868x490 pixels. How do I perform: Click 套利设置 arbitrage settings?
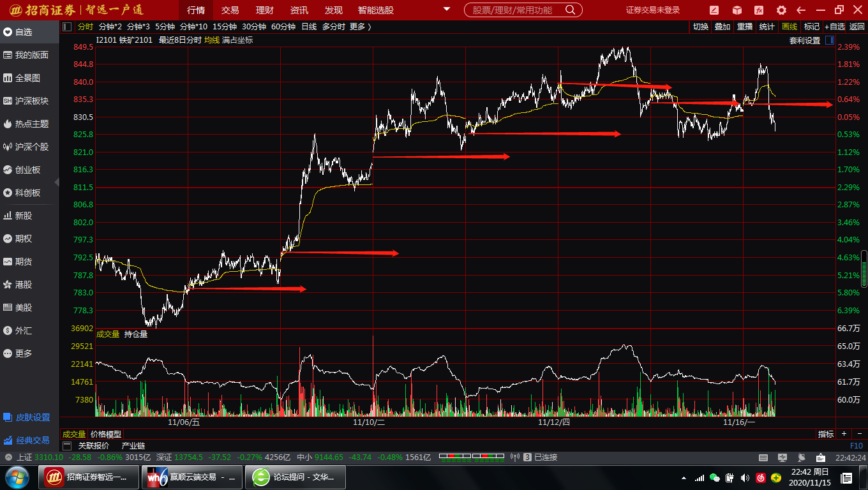805,40
